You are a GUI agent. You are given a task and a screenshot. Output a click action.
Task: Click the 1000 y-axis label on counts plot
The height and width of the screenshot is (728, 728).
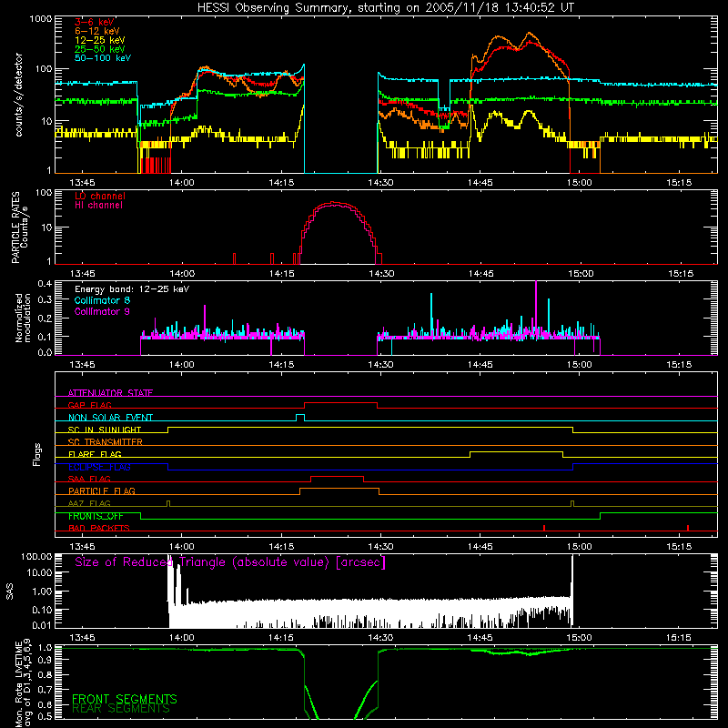click(x=41, y=19)
